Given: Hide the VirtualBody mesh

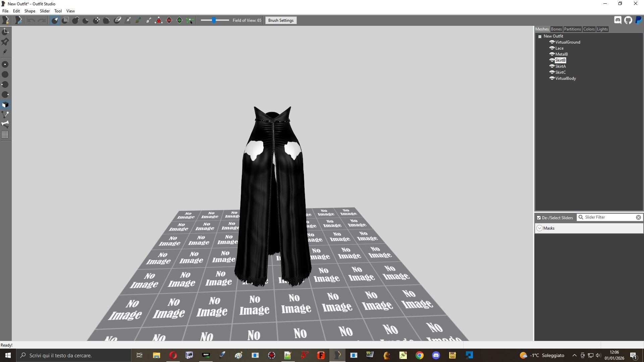Looking at the screenshot, I should click(x=552, y=78).
